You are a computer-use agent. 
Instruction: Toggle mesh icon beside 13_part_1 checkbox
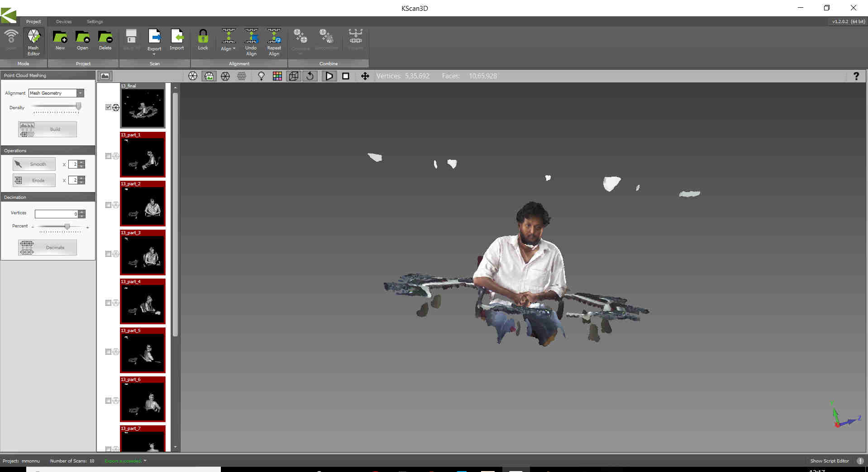tap(116, 156)
